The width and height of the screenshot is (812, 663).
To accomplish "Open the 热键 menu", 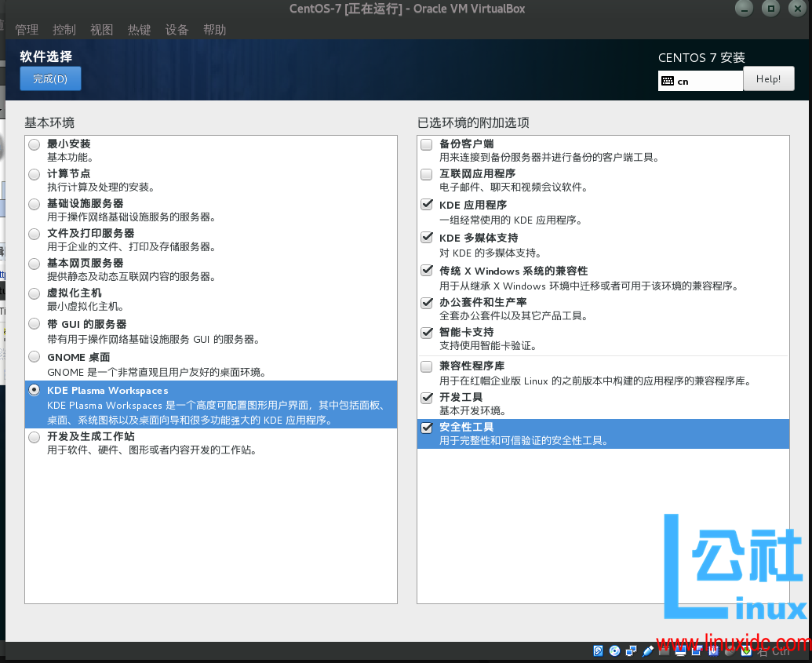I will [140, 30].
